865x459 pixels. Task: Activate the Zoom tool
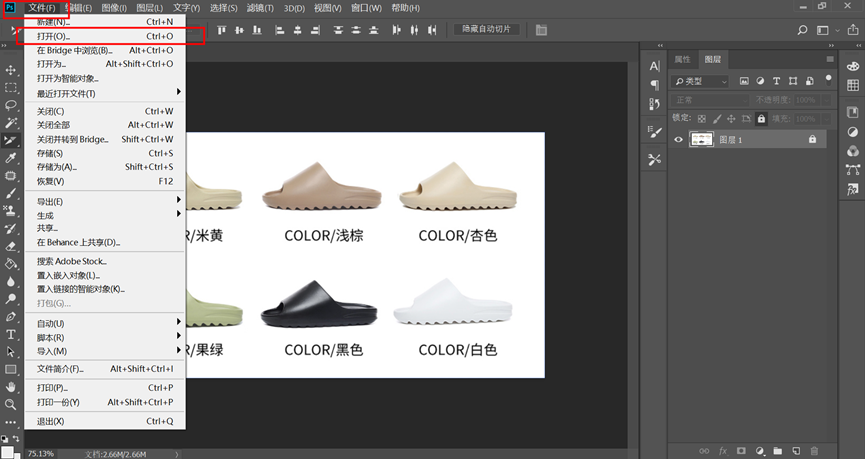11,404
